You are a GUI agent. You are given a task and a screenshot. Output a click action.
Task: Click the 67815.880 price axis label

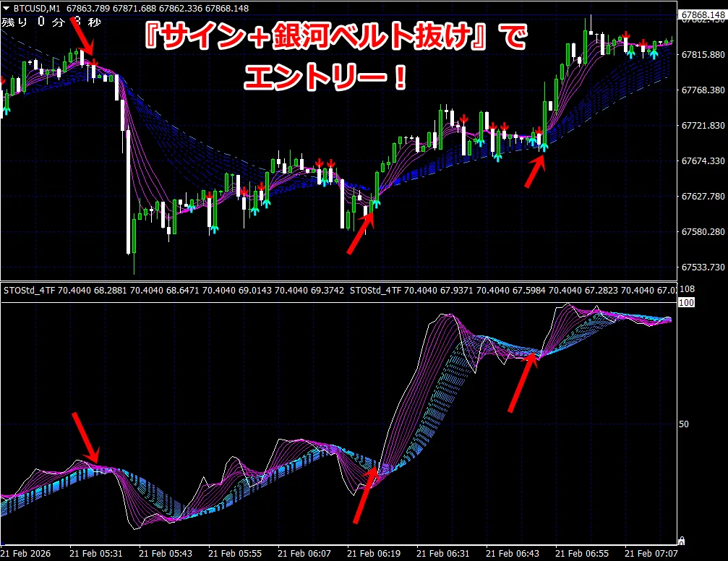pyautogui.click(x=703, y=54)
